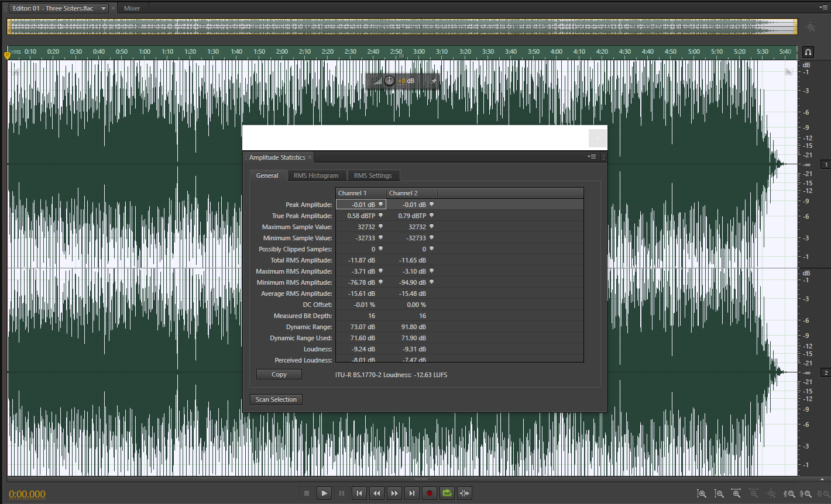Close the Editor 01 - Three Sisters.flac tab
831x504 pixels.
114,8
